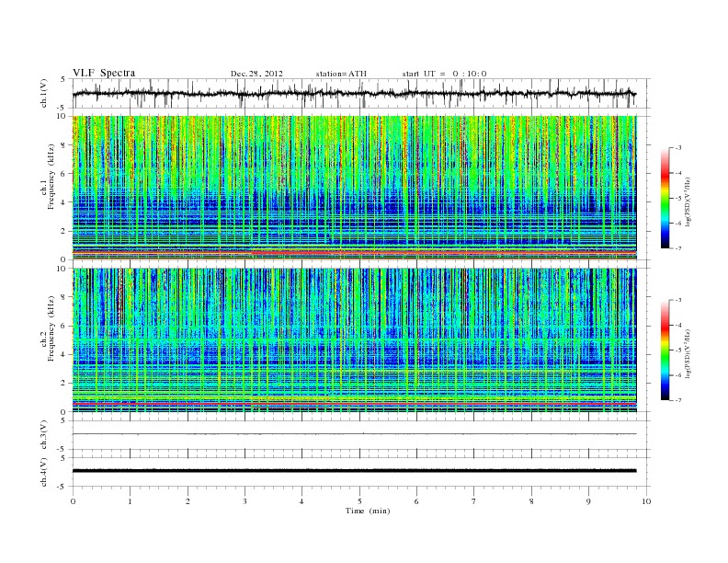Click inside the ch.1 spectrogram panel
728x563 pixels.
coord(354,188)
